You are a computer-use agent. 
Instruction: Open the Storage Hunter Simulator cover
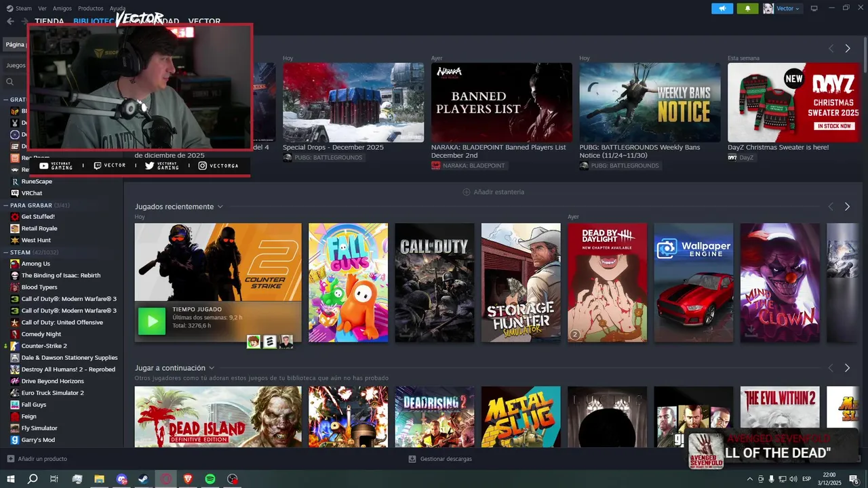coord(521,283)
